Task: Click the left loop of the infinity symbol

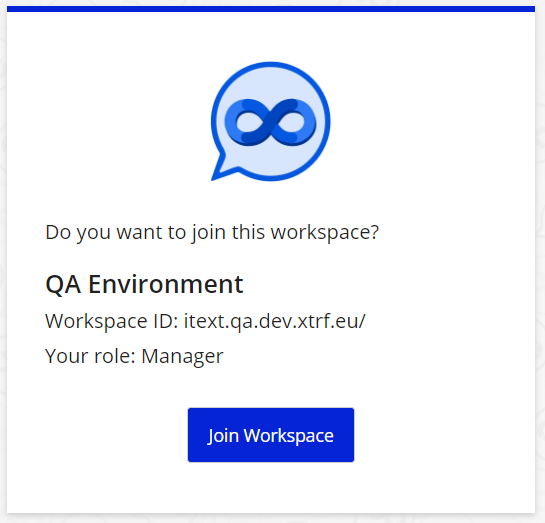Action: click(x=247, y=122)
